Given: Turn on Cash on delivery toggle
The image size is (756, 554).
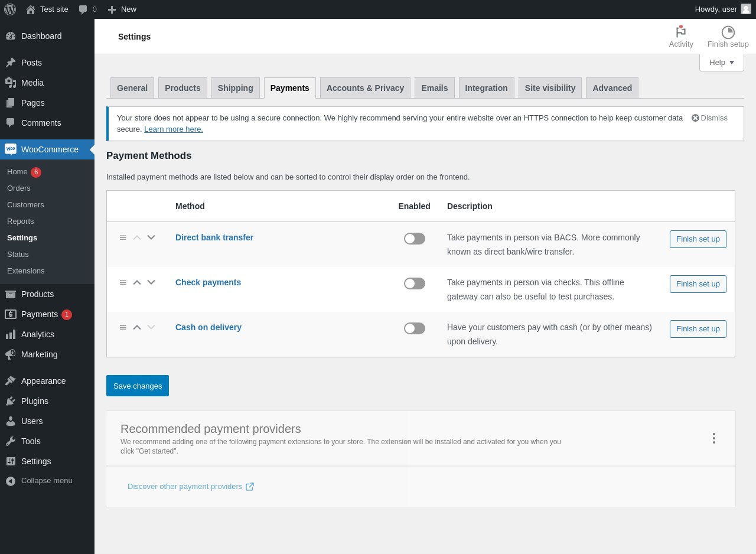Looking at the screenshot, I should pos(415,328).
